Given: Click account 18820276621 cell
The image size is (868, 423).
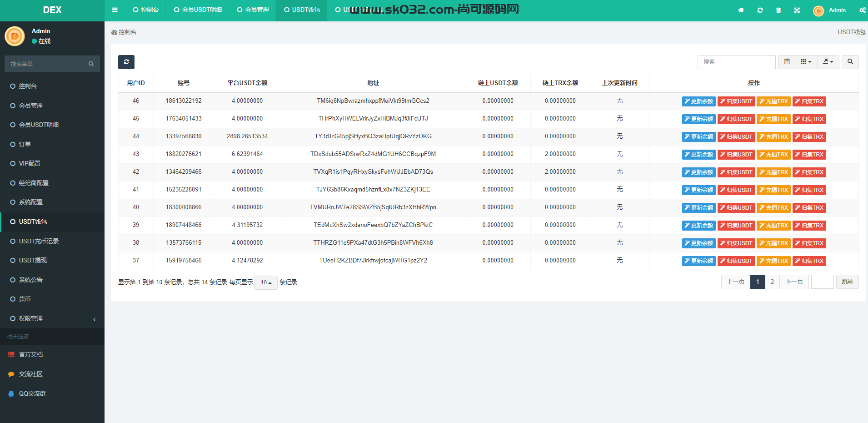Looking at the screenshot, I should [184, 154].
